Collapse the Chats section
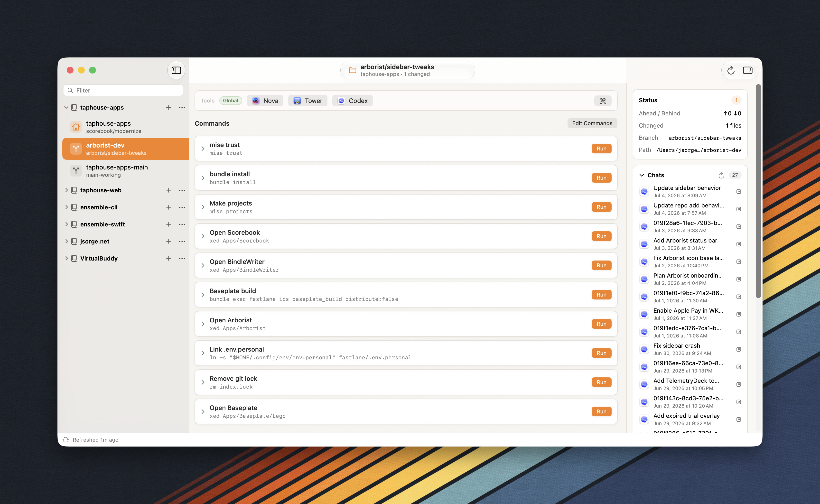Screen dimensions: 820x504 tap(642, 175)
